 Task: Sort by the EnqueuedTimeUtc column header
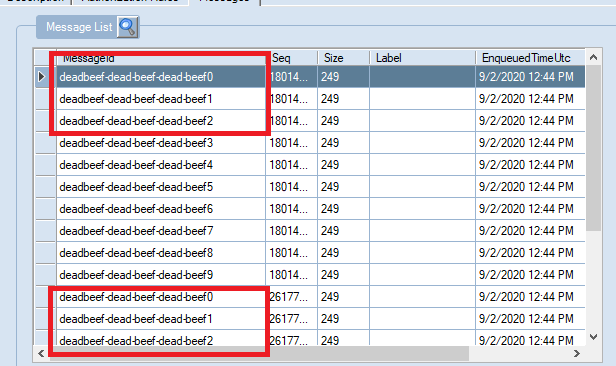coord(530,58)
